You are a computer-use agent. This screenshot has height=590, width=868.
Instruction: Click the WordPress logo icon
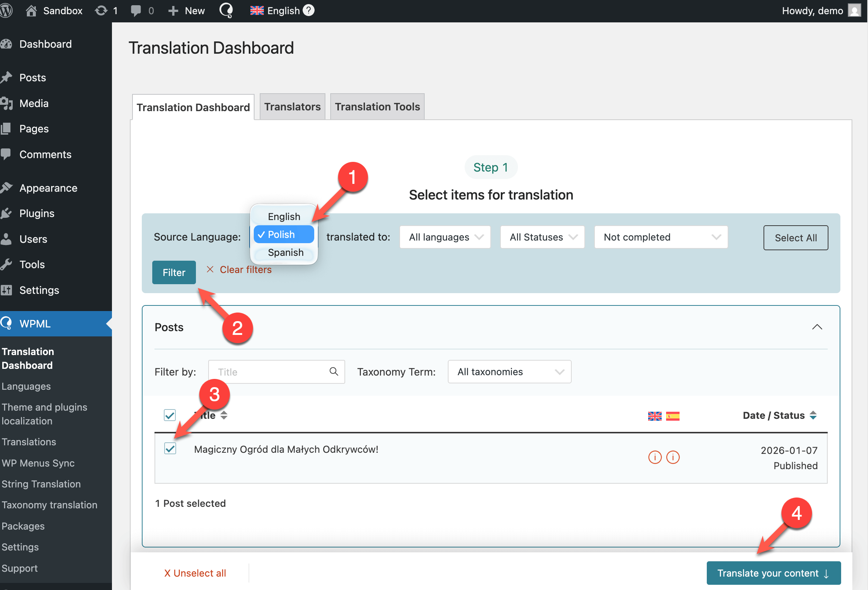(x=6, y=10)
